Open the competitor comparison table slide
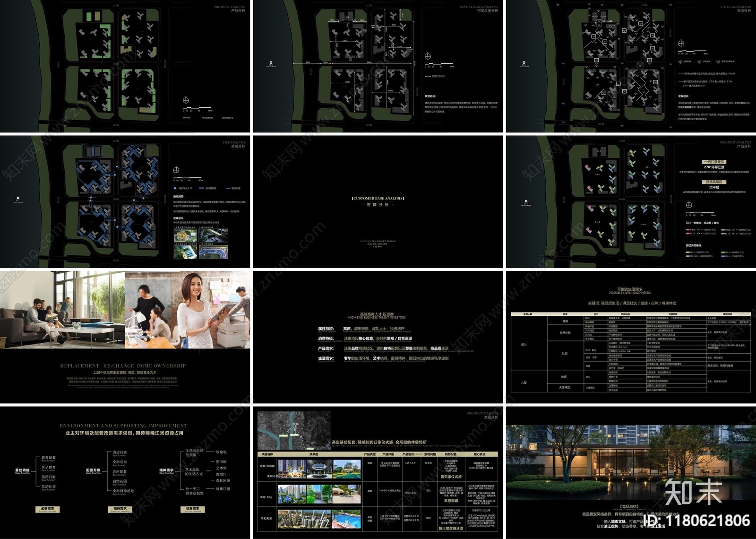 coord(378,473)
